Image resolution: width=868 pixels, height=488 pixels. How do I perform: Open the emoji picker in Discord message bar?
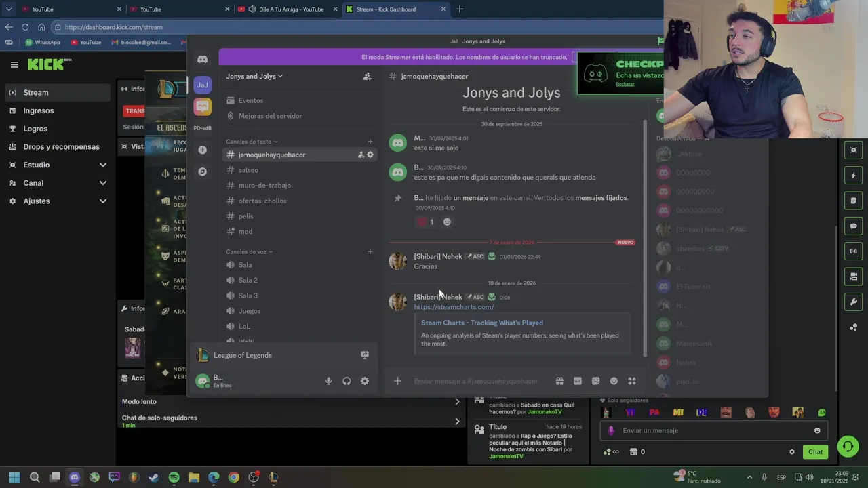[614, 381]
